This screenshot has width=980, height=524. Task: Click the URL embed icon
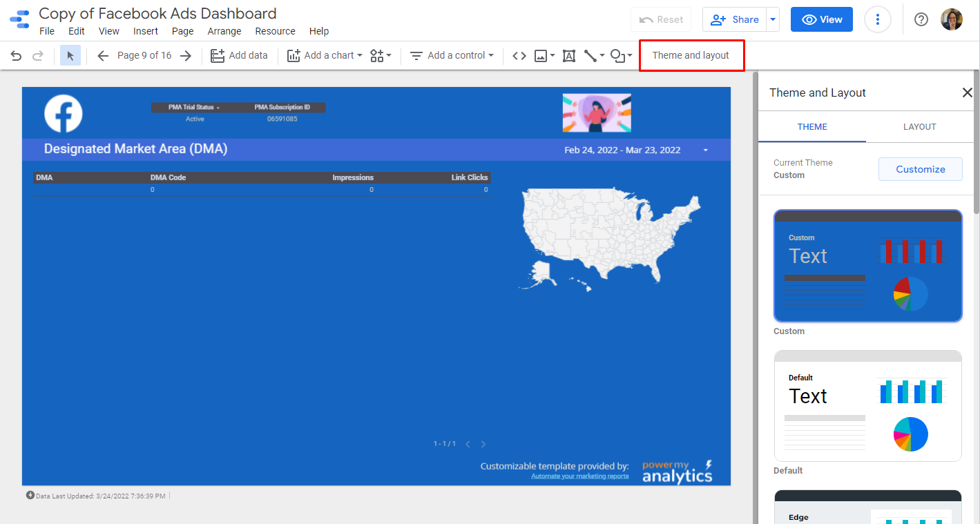(519, 56)
